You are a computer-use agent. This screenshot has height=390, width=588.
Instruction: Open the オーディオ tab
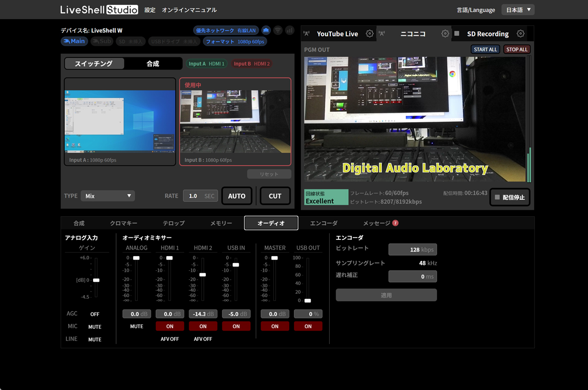click(x=271, y=223)
